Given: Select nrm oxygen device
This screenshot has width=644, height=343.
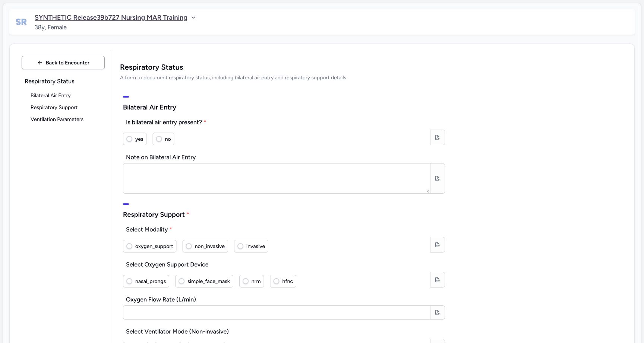Looking at the screenshot, I should point(252,281).
